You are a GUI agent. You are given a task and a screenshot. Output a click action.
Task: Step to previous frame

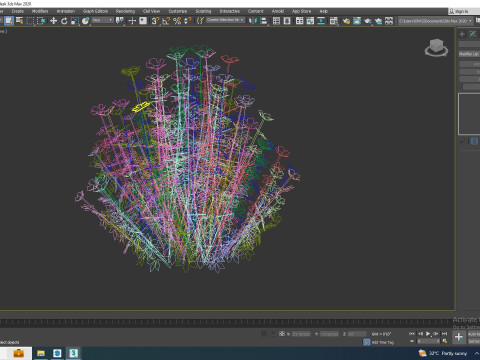420,333
